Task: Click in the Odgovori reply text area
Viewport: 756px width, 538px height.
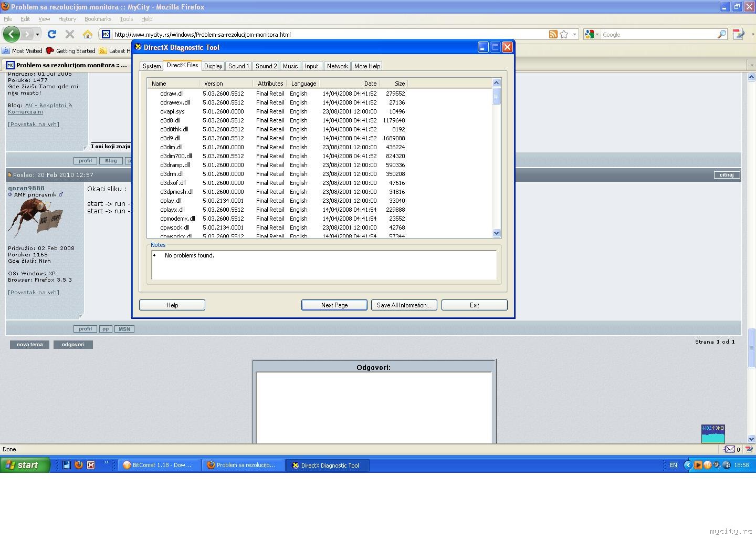Action: (374, 408)
